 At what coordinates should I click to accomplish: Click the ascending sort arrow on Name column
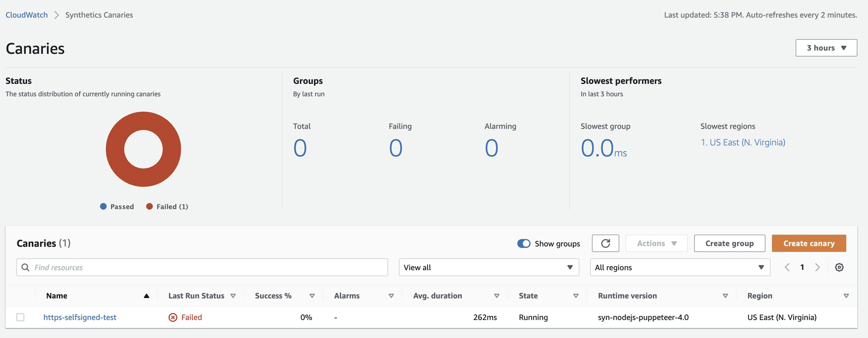point(146,296)
